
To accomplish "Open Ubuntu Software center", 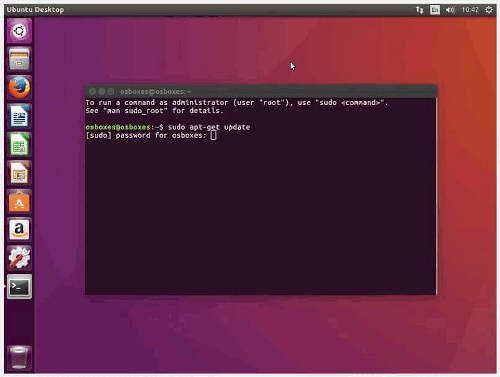I will click(19, 201).
